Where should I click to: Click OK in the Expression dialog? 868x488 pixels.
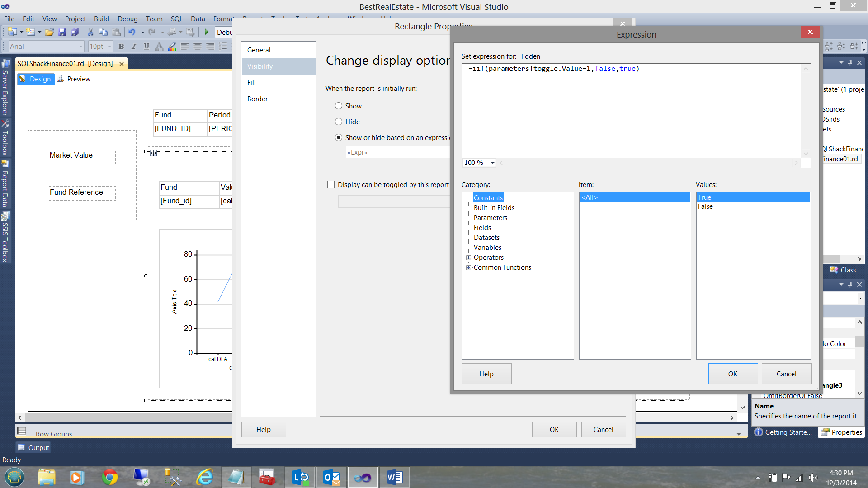point(732,374)
